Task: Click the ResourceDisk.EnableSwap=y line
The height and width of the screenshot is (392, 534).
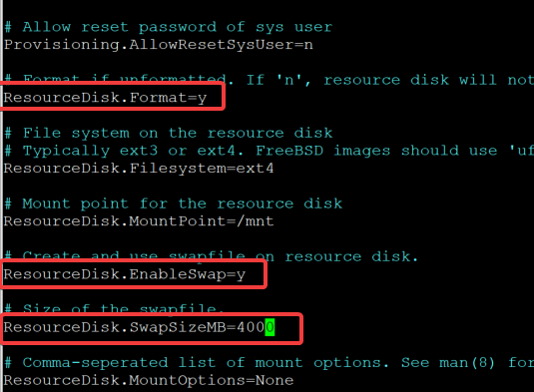Action: [125, 274]
